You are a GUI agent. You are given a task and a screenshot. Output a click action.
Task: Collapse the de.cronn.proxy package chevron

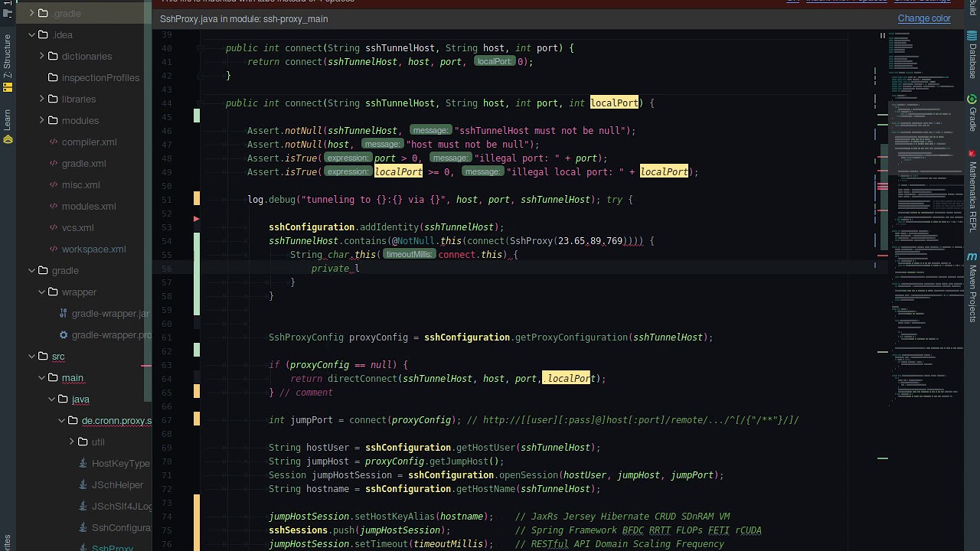(62, 420)
